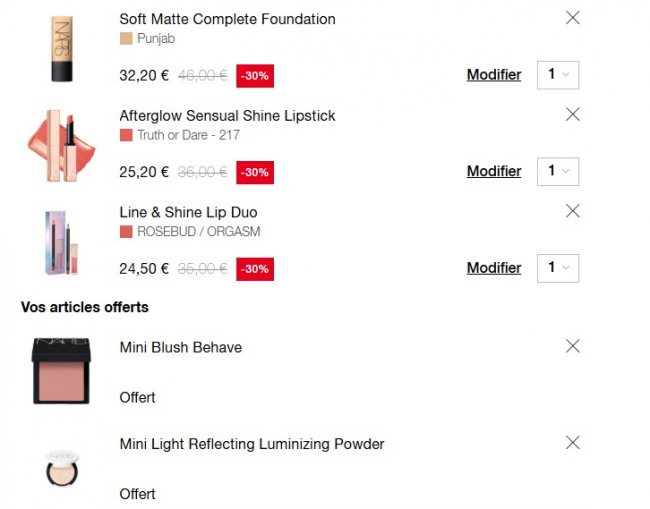650x509 pixels.
Task: Open the Mini Blush Behave thumbnail
Action: [61, 371]
